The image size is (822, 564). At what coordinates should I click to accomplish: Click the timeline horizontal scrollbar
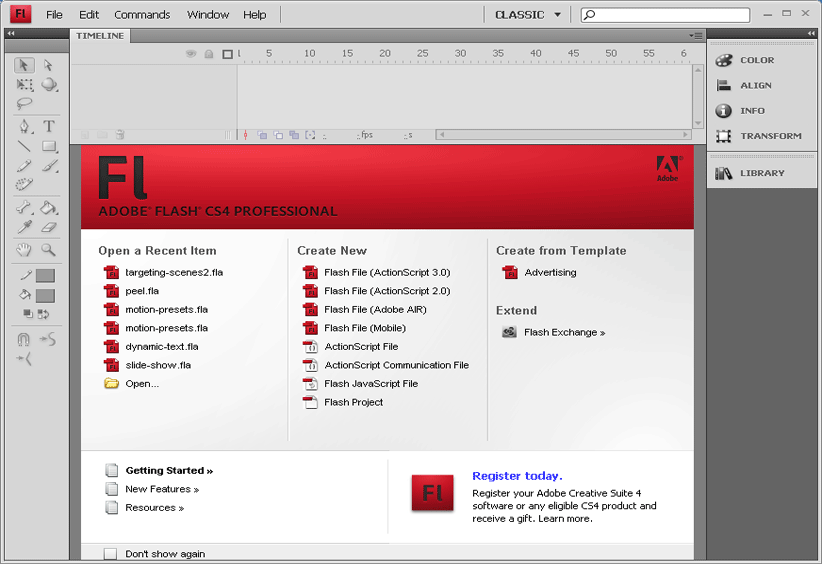564,135
